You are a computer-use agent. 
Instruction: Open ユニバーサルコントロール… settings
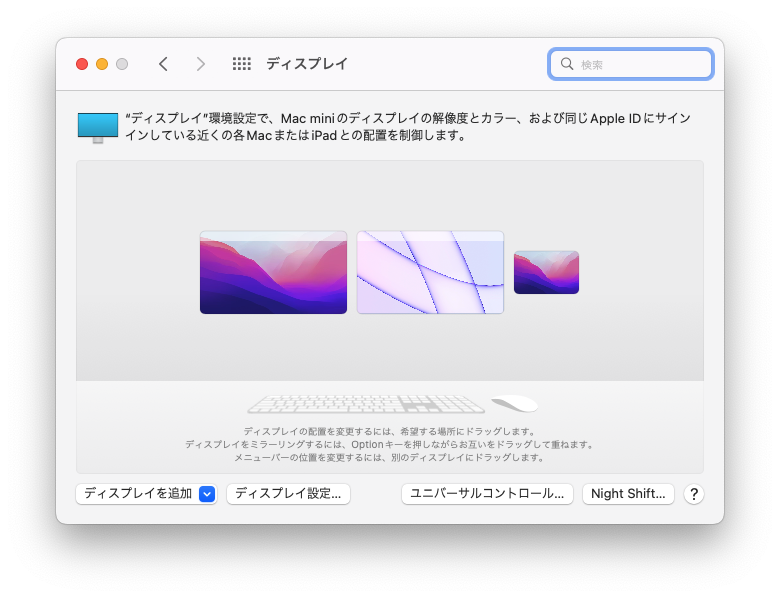click(488, 494)
